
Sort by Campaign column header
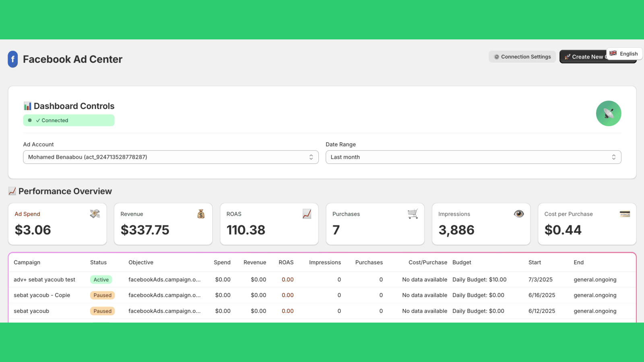point(27,262)
